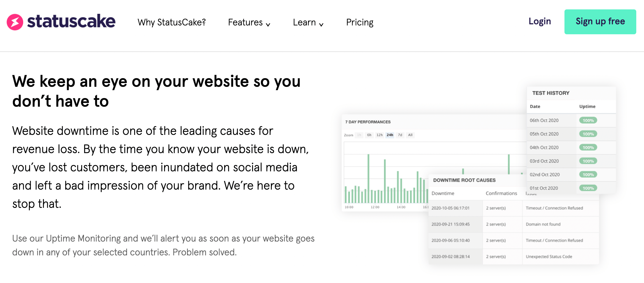The image size is (644, 283).
Task: Click the Sign up free button
Action: 600,22
